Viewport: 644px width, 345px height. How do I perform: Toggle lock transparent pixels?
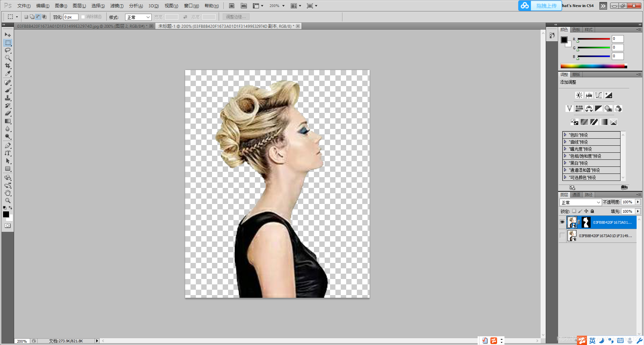[x=574, y=211]
